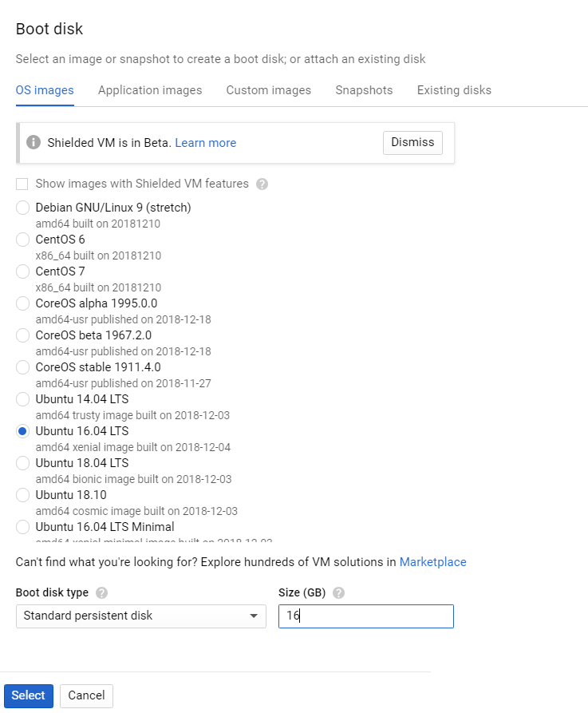Image resolution: width=588 pixels, height=713 pixels.
Task: Go to the Existing disks tab
Action: [454, 90]
